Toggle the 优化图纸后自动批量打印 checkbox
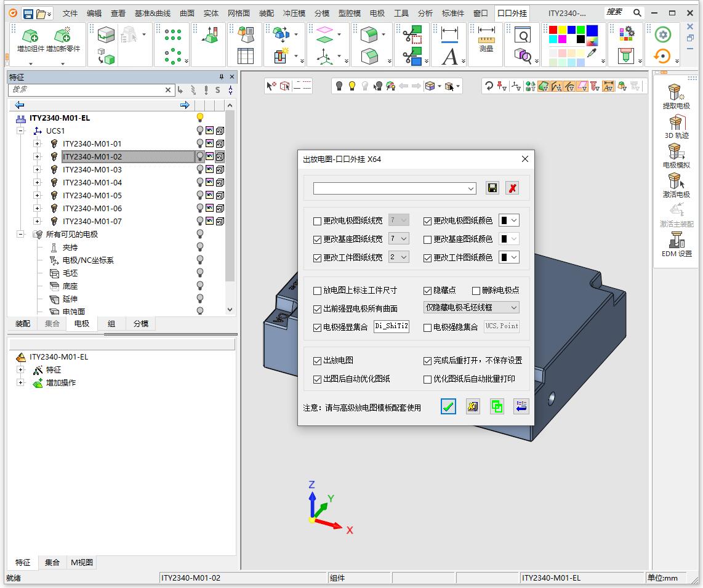703x588 pixels. coord(428,379)
